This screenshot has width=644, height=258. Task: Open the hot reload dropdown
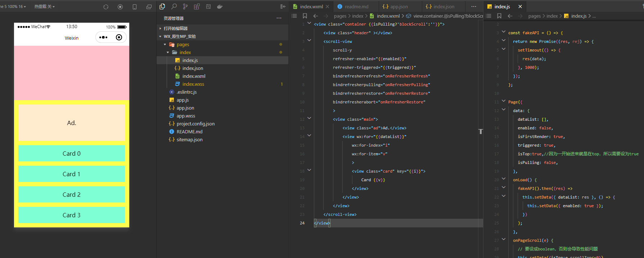click(44, 6)
